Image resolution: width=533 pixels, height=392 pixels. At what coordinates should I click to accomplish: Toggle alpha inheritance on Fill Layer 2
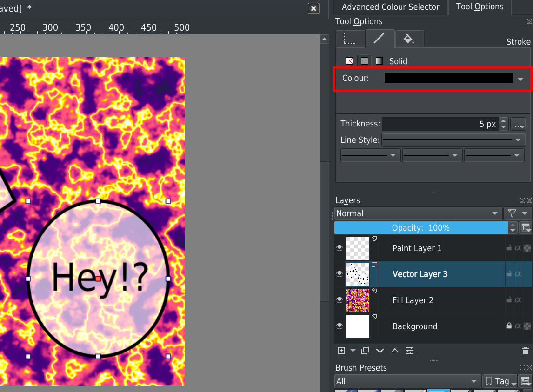(518, 299)
